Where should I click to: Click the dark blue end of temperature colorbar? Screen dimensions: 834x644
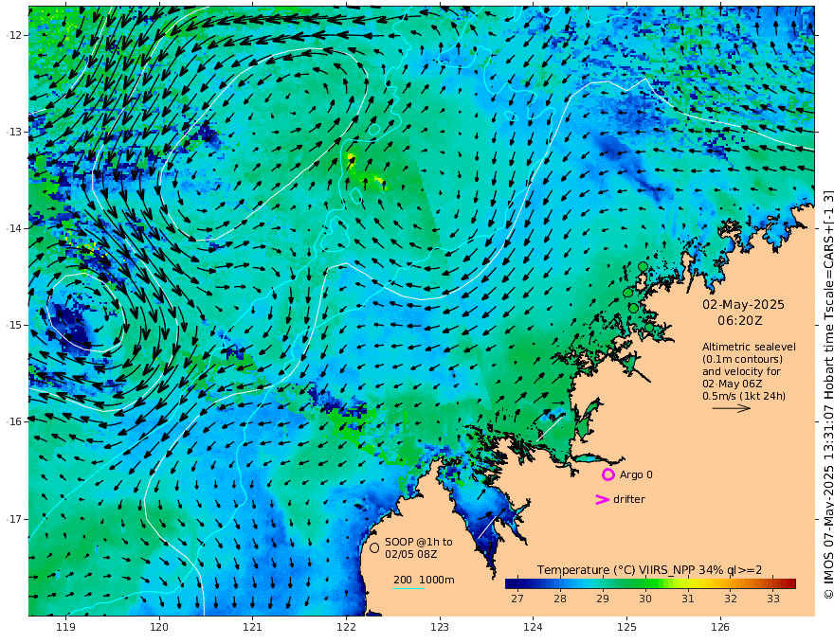click(511, 583)
